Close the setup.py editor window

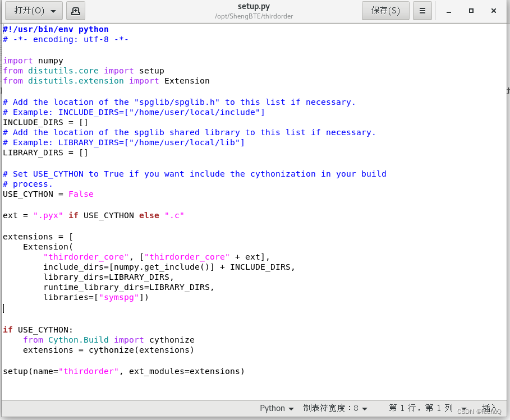point(493,11)
